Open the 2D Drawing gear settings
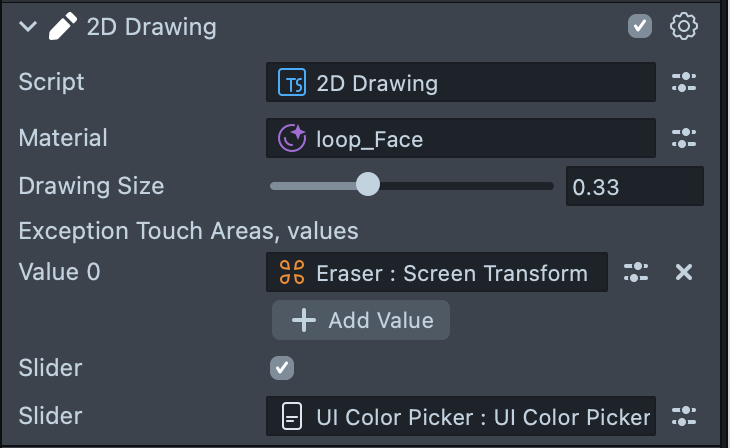Viewport: 730px width, 448px height. [684, 27]
